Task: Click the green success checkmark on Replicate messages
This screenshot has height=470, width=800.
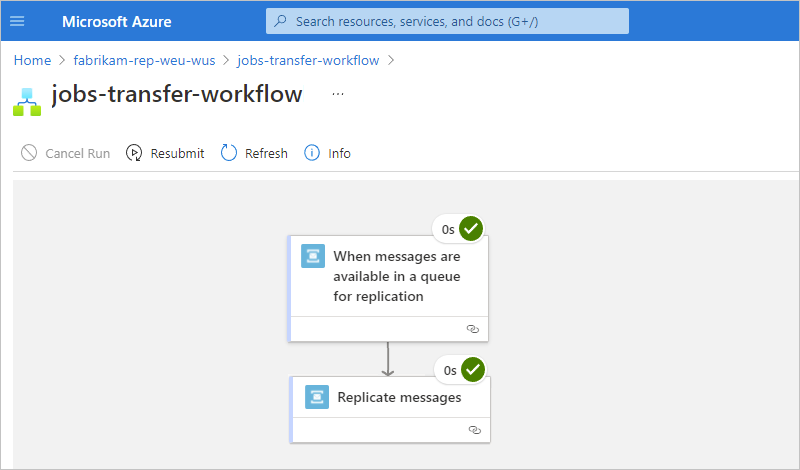Action: [x=473, y=369]
